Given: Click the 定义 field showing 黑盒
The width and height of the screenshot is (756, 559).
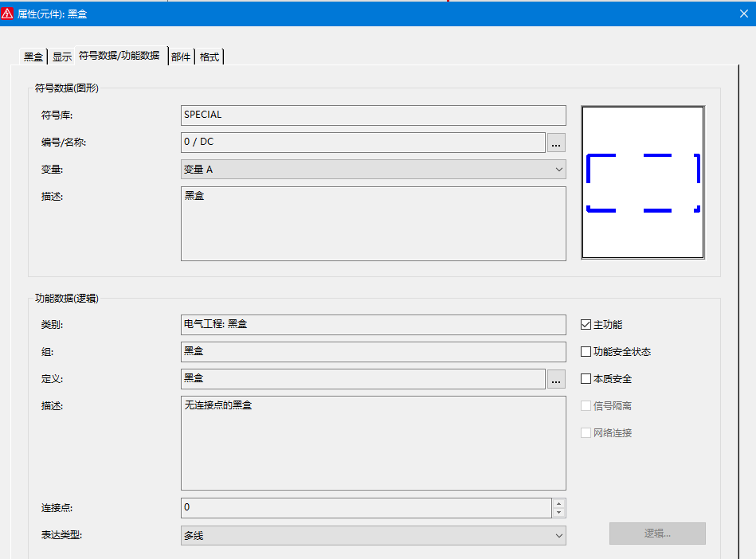Looking at the screenshot, I should point(363,379).
